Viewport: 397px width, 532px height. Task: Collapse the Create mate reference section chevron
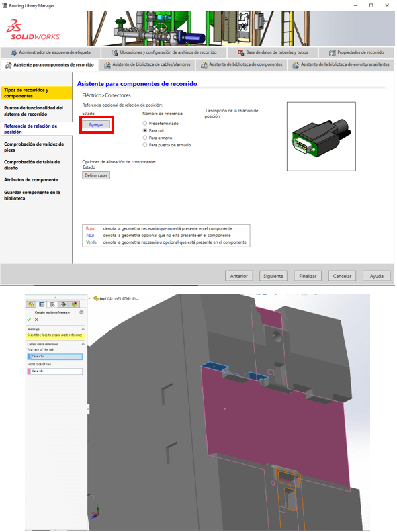pyautogui.click(x=83, y=344)
